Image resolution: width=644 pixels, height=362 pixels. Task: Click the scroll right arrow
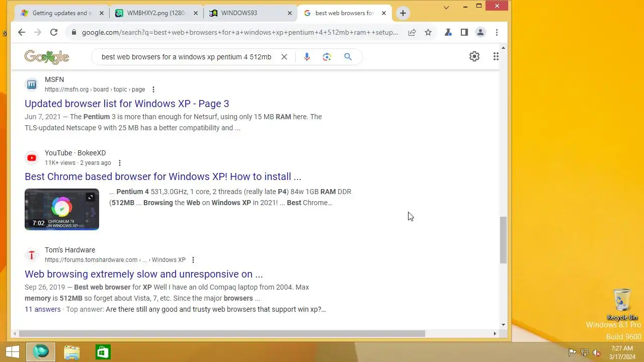point(495,333)
